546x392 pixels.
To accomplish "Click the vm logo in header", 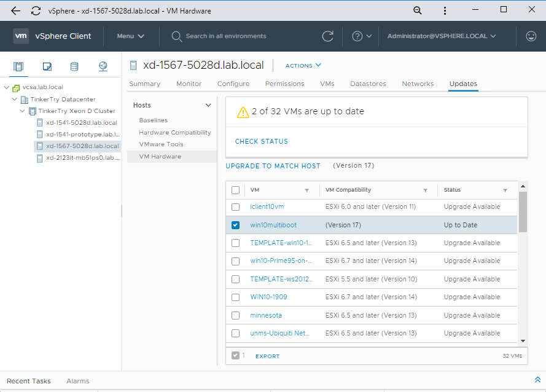I will [21, 36].
